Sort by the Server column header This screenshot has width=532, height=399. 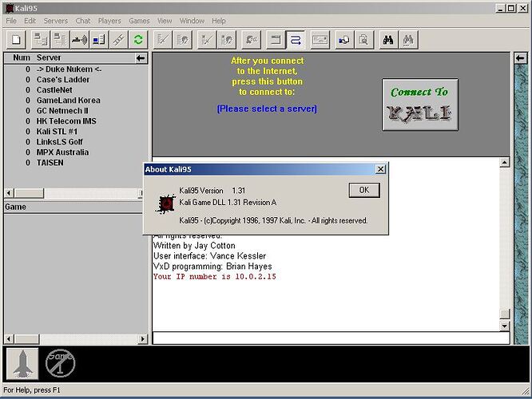point(85,57)
